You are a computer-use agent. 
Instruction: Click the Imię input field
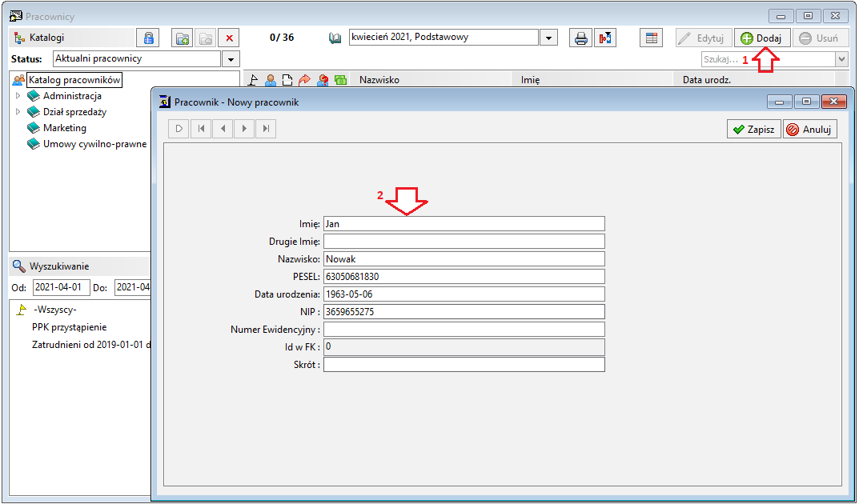pos(464,224)
